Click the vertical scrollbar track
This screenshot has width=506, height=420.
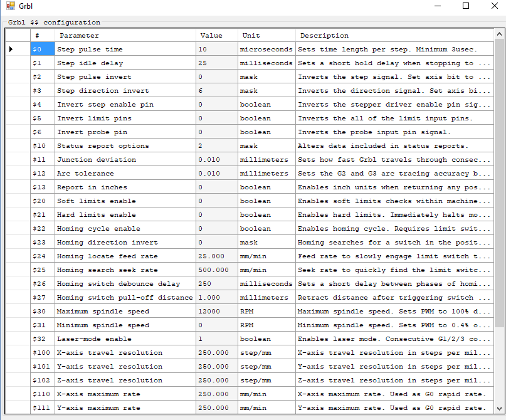pyautogui.click(x=499, y=221)
